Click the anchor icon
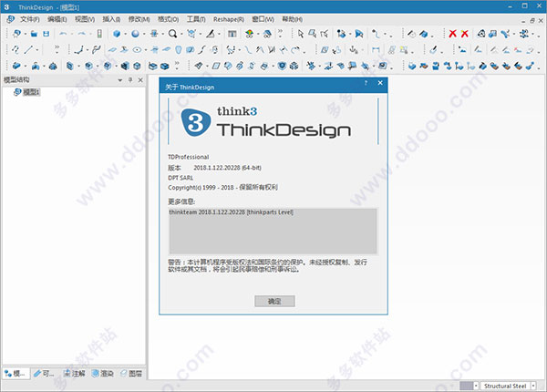This screenshot has height=392, width=547. (x=354, y=50)
